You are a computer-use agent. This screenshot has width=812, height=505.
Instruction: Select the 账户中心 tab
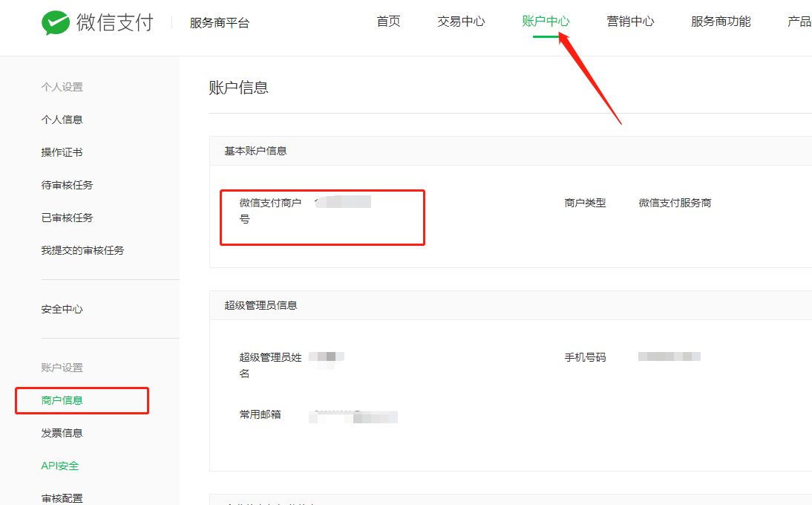(x=546, y=22)
